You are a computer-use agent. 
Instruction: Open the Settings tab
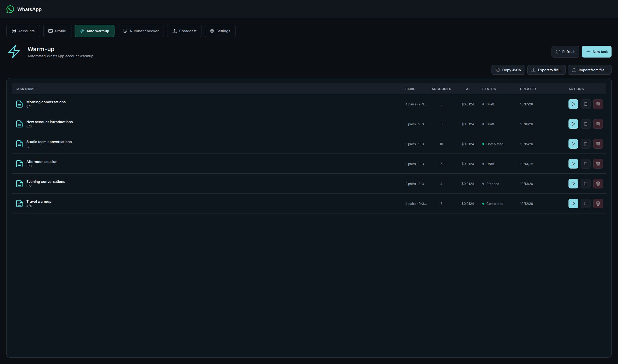220,31
